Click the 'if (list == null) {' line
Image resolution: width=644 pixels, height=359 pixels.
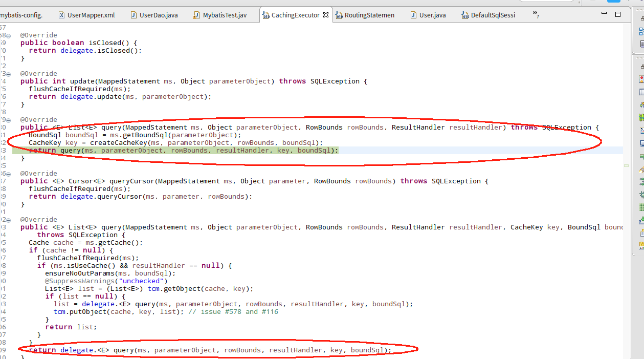[x=85, y=297]
